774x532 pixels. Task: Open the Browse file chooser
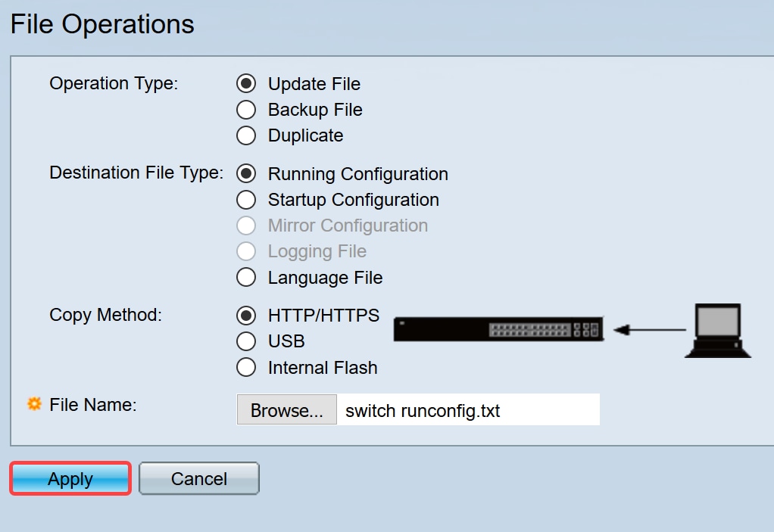click(x=287, y=409)
